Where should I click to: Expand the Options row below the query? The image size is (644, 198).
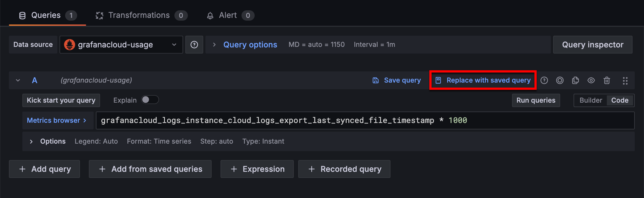point(31,141)
